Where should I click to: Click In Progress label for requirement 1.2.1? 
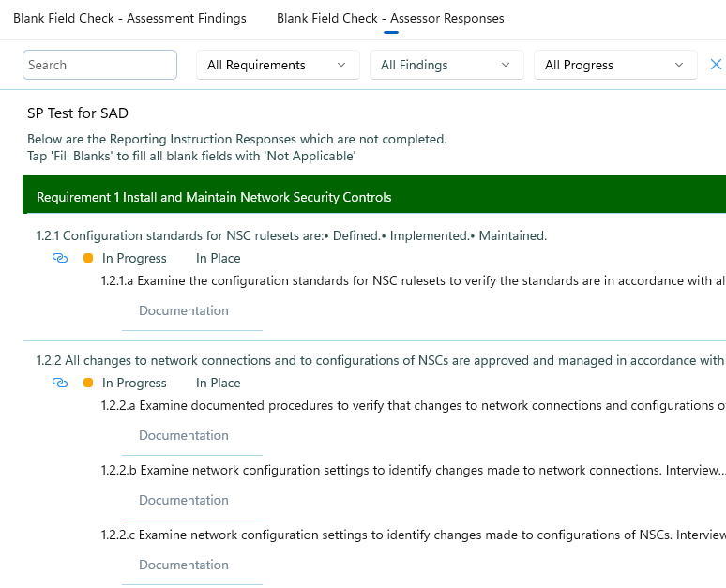pyautogui.click(x=134, y=259)
